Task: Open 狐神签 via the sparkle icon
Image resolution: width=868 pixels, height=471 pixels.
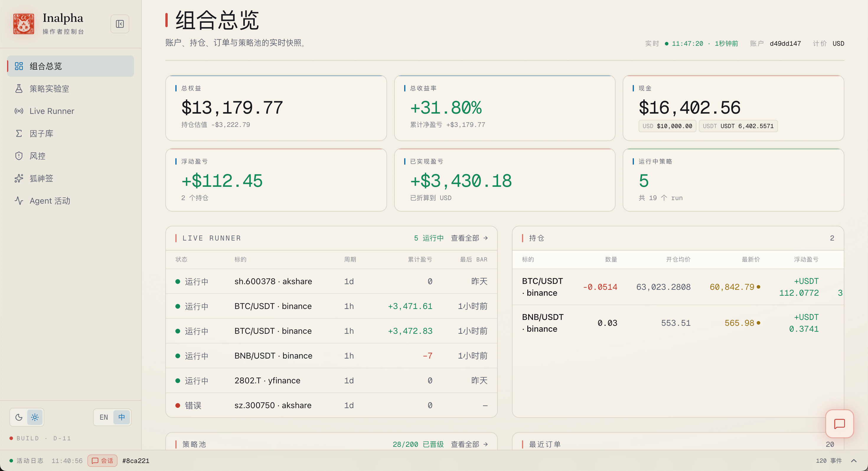Action: coord(19,178)
